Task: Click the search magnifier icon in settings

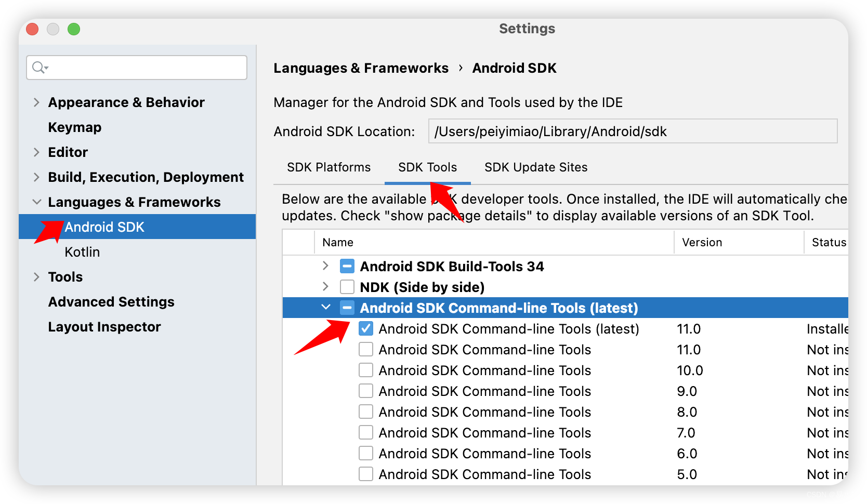Action: click(x=40, y=68)
